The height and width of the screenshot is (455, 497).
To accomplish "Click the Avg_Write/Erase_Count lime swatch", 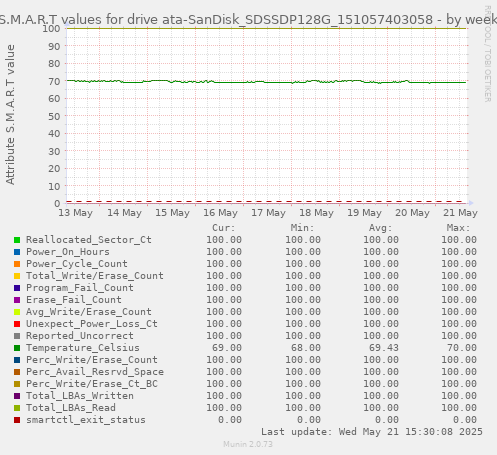I will pyautogui.click(x=17, y=312).
